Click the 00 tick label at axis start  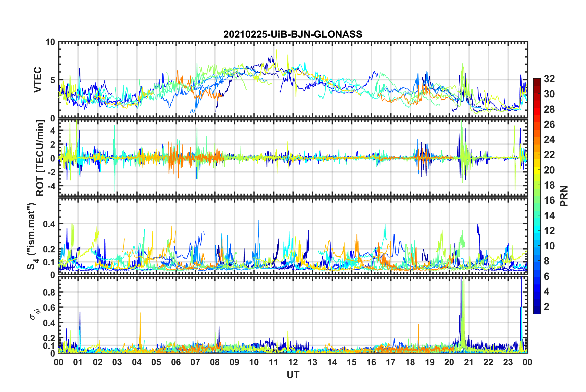(x=59, y=362)
